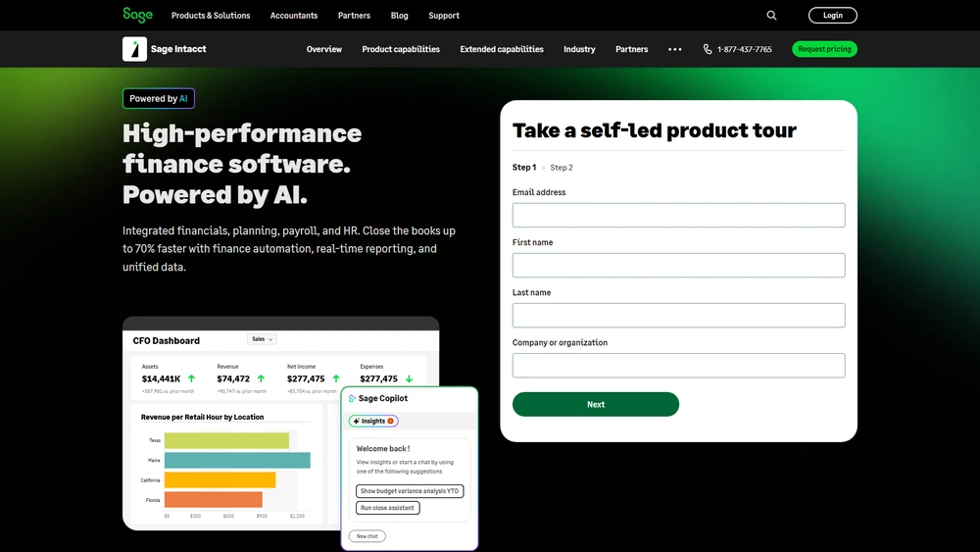Image resolution: width=980 pixels, height=552 pixels.
Task: Click the Request pricing button
Action: click(824, 49)
